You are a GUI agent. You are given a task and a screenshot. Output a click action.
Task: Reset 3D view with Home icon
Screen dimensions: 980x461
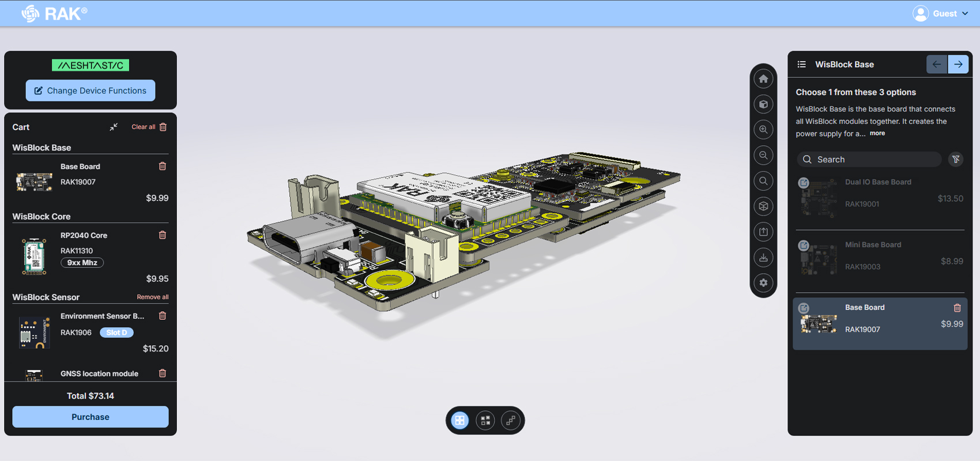click(764, 79)
